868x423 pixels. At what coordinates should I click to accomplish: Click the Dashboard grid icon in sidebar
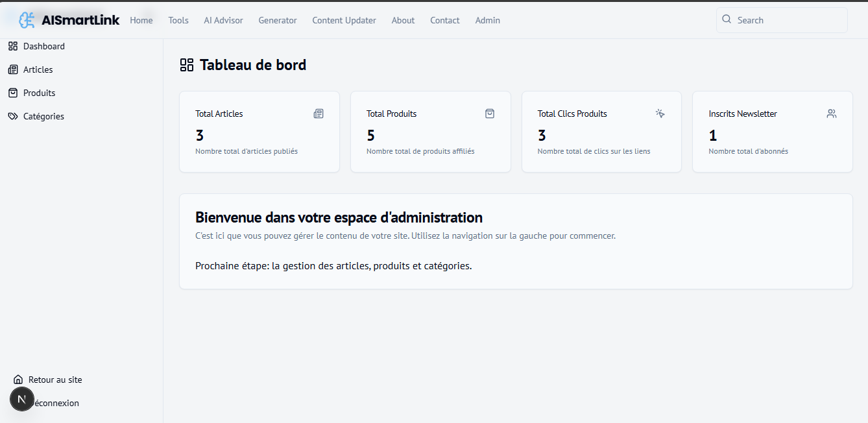point(13,46)
